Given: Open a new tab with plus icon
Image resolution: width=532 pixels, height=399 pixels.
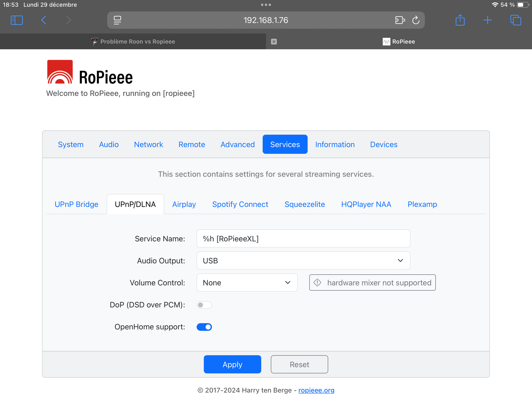Looking at the screenshot, I should [488, 20].
